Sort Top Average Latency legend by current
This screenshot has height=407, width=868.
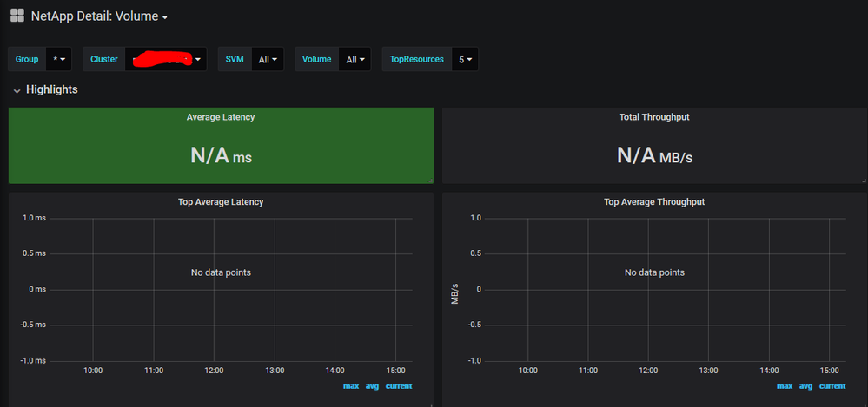pyautogui.click(x=399, y=386)
